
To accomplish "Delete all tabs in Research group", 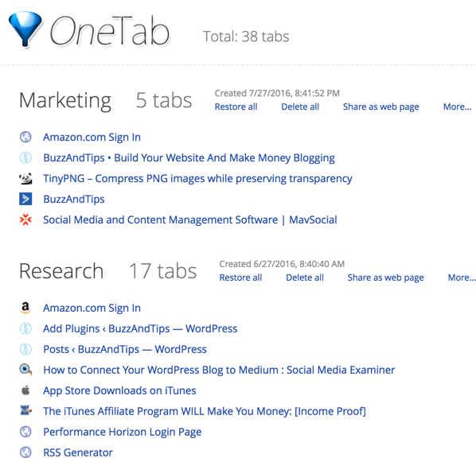I will pos(305,278).
